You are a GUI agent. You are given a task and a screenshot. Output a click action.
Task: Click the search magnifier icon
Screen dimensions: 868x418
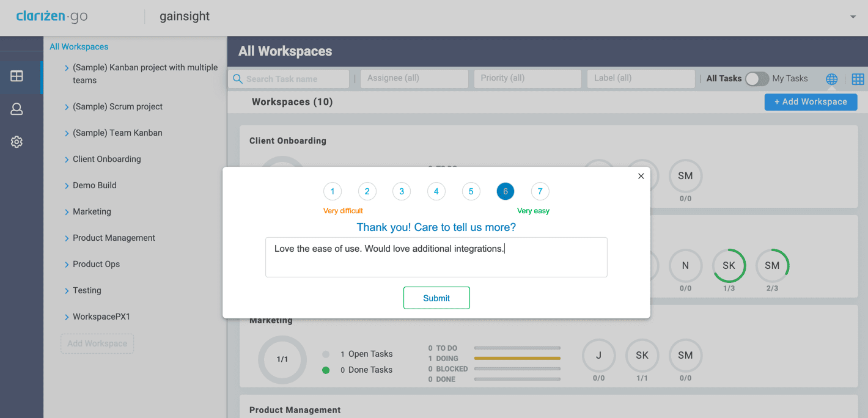[238, 79]
